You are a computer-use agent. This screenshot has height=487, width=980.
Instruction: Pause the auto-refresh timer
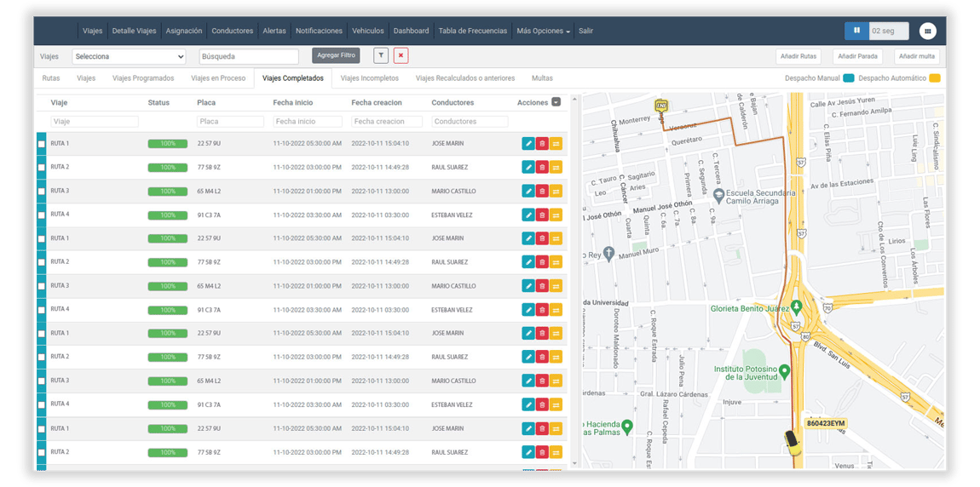click(x=856, y=31)
